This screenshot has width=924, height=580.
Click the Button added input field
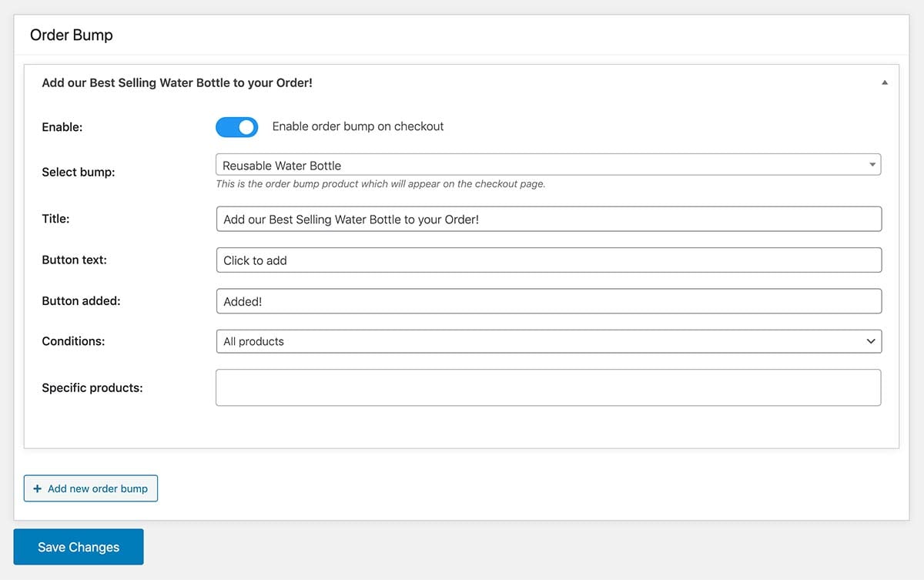coord(548,301)
